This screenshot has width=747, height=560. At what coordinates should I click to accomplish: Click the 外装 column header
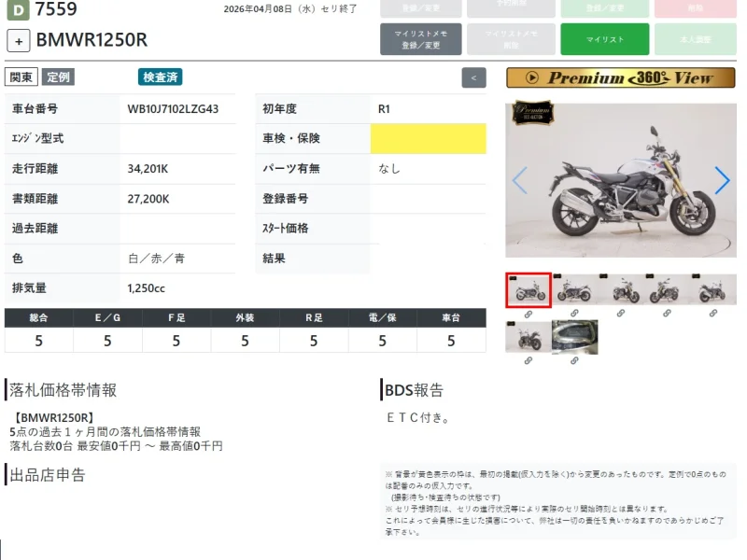[x=245, y=317]
